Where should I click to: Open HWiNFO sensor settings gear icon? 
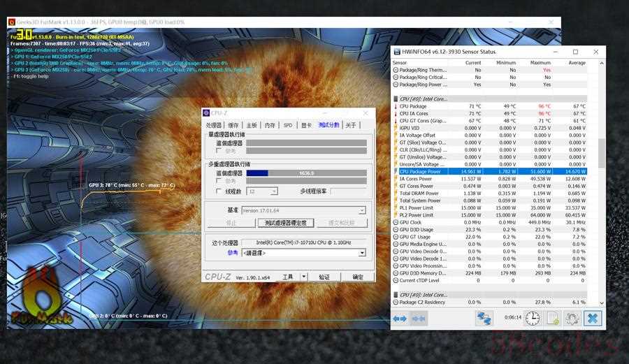(572, 318)
